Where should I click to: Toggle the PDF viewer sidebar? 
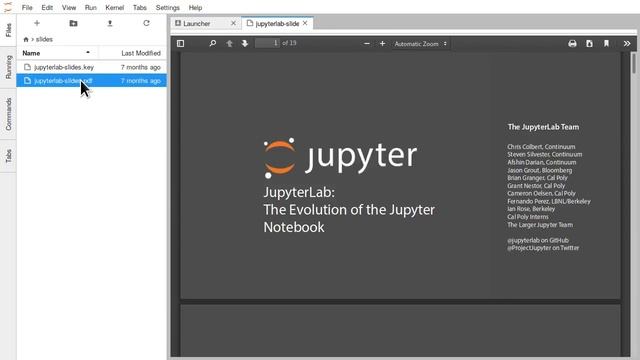pyautogui.click(x=180, y=43)
